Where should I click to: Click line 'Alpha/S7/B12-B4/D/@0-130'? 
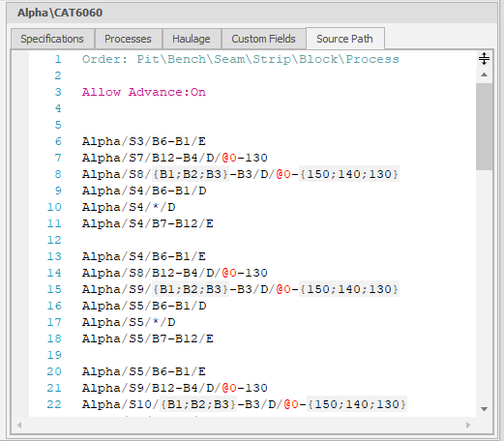click(x=175, y=158)
